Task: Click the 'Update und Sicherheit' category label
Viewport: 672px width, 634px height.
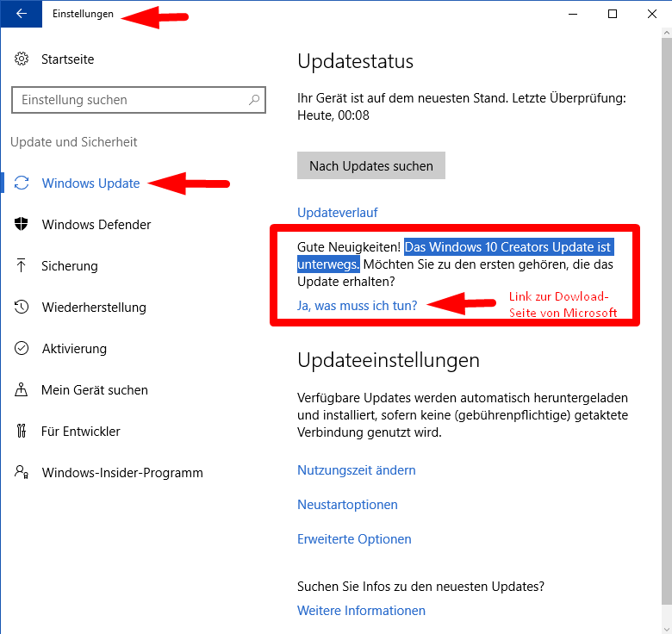Action: pyautogui.click(x=74, y=142)
